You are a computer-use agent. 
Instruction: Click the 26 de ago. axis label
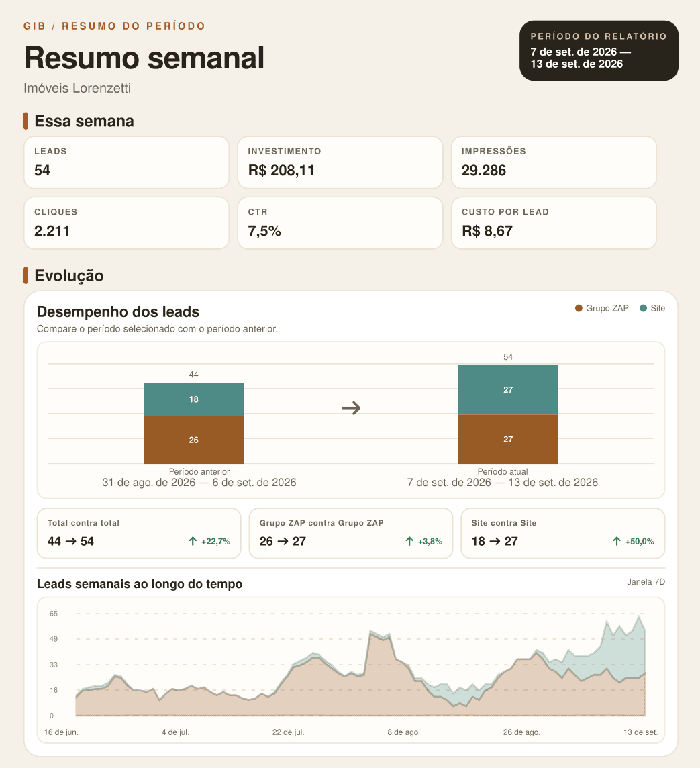click(522, 732)
